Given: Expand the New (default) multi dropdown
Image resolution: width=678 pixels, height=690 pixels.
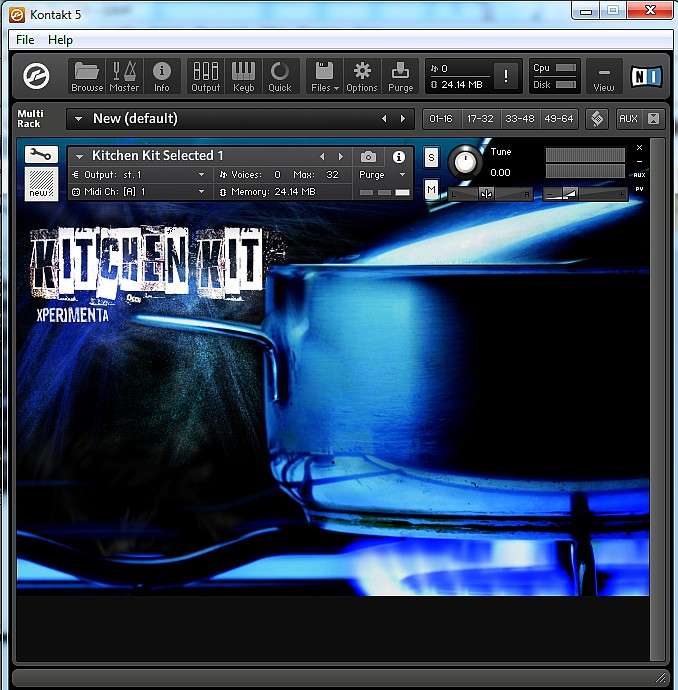Looking at the screenshot, I should (x=78, y=119).
